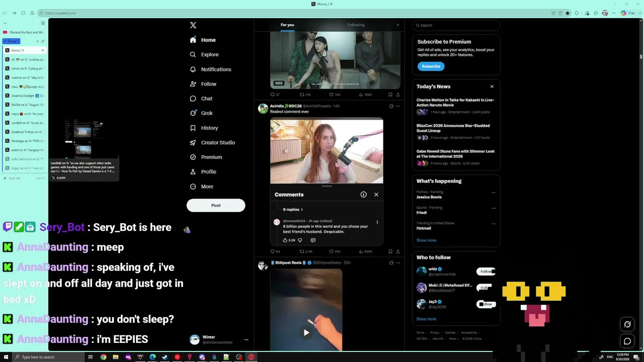This screenshot has width=644, height=362.
Task: Switch to the For you tab
Action: (x=287, y=25)
